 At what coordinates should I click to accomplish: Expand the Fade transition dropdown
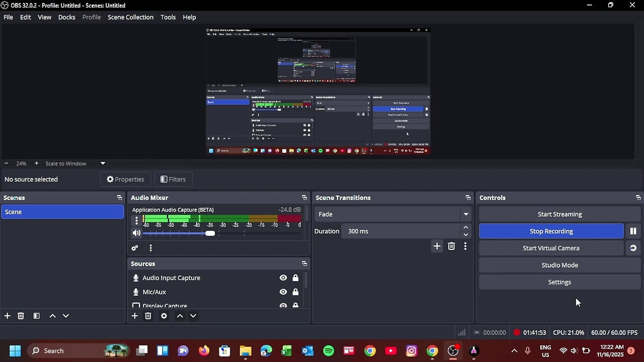tap(466, 214)
